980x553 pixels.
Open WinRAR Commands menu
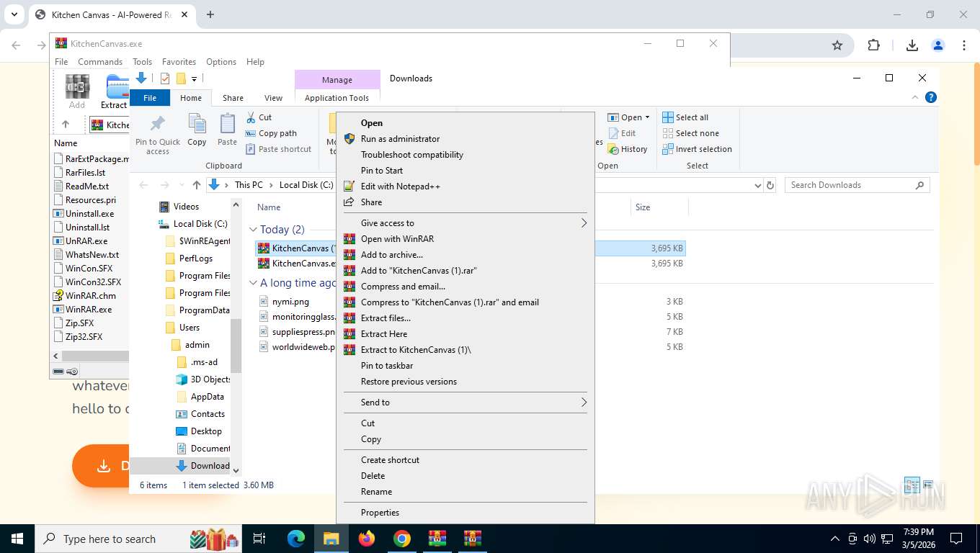point(100,62)
